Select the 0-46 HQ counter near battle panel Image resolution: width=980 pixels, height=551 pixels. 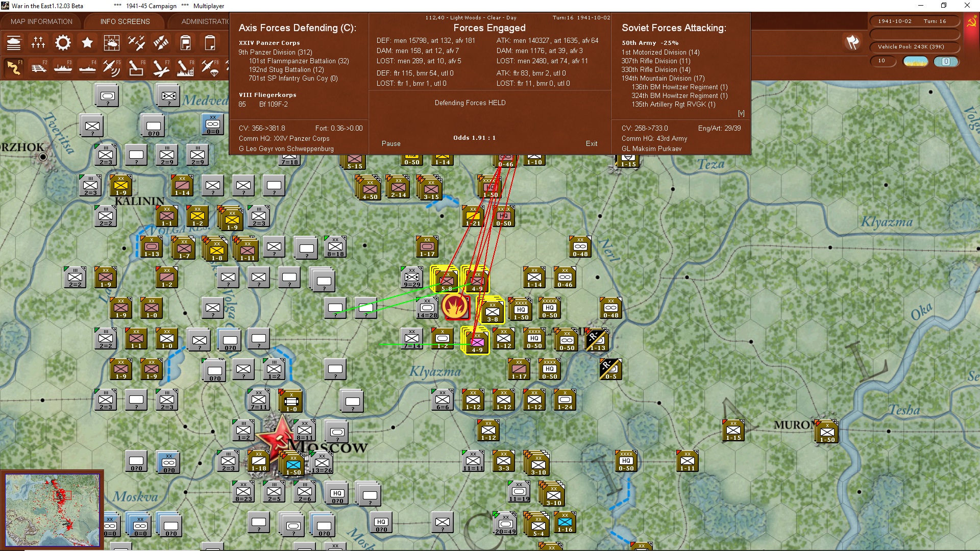(x=505, y=161)
